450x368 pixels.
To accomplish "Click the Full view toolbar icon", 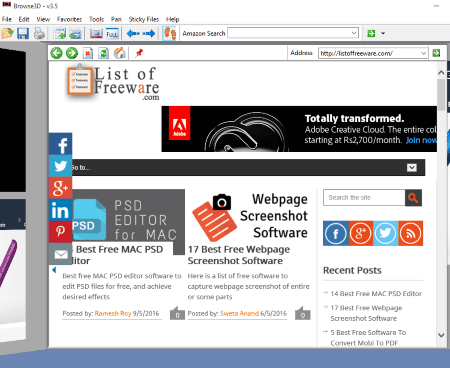I will tap(112, 33).
